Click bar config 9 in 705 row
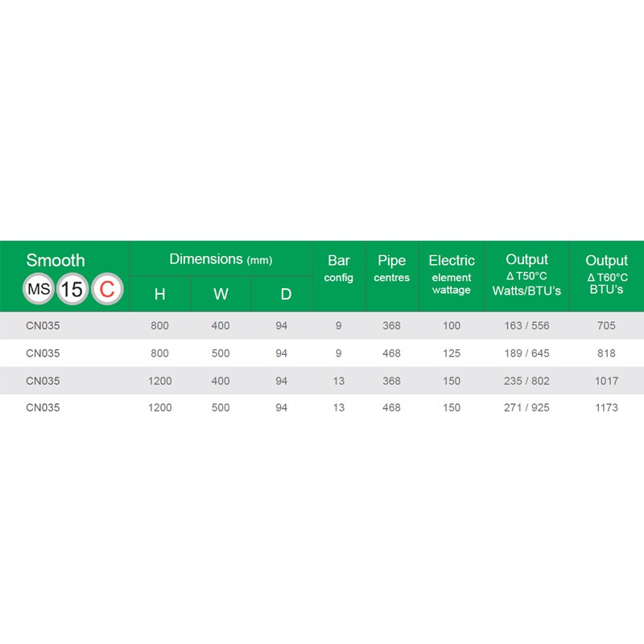This screenshot has height=644, width=644. [x=338, y=326]
